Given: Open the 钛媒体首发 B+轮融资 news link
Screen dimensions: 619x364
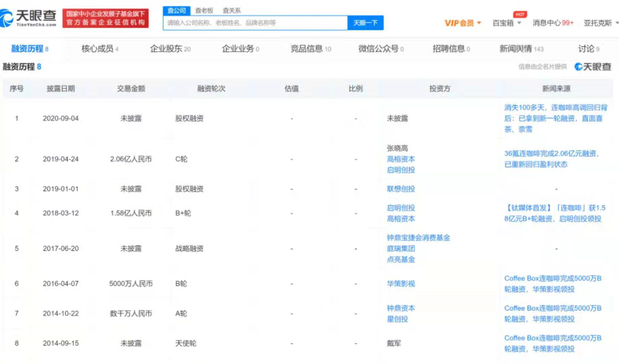Looking at the screenshot, I should (x=554, y=213).
